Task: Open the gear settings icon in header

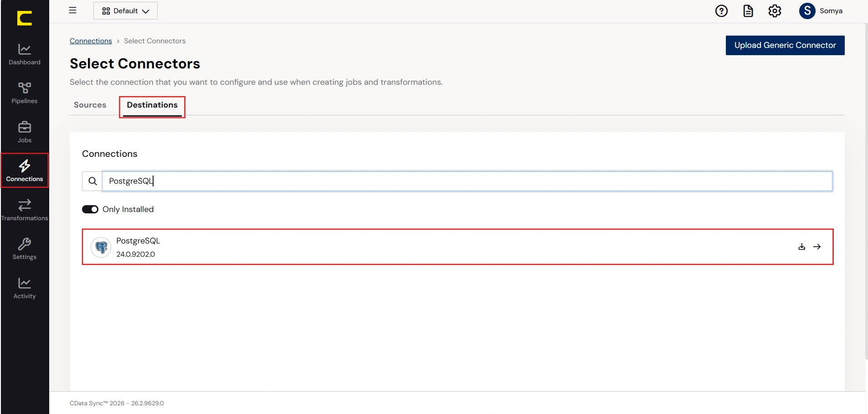Action: (x=775, y=11)
